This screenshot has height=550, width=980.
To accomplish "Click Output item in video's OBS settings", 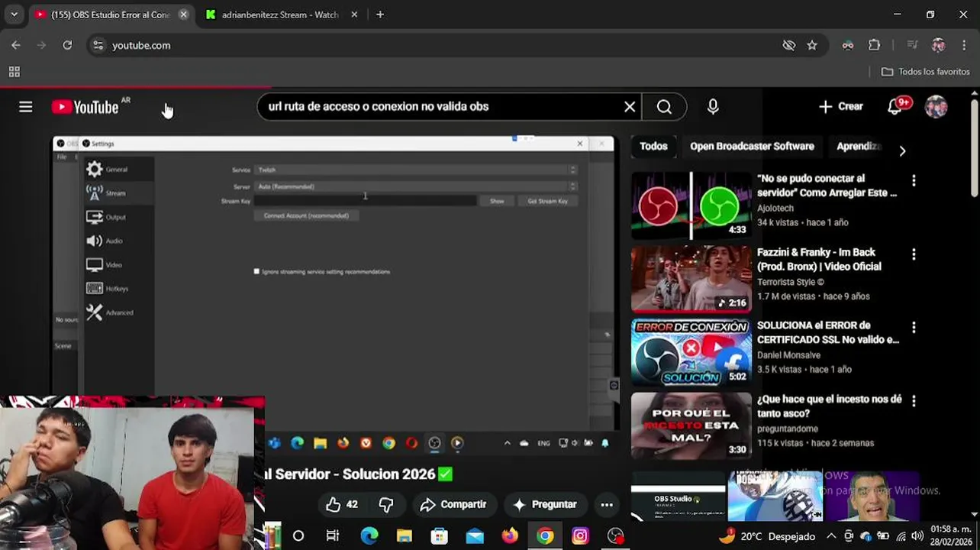I will click(119, 218).
